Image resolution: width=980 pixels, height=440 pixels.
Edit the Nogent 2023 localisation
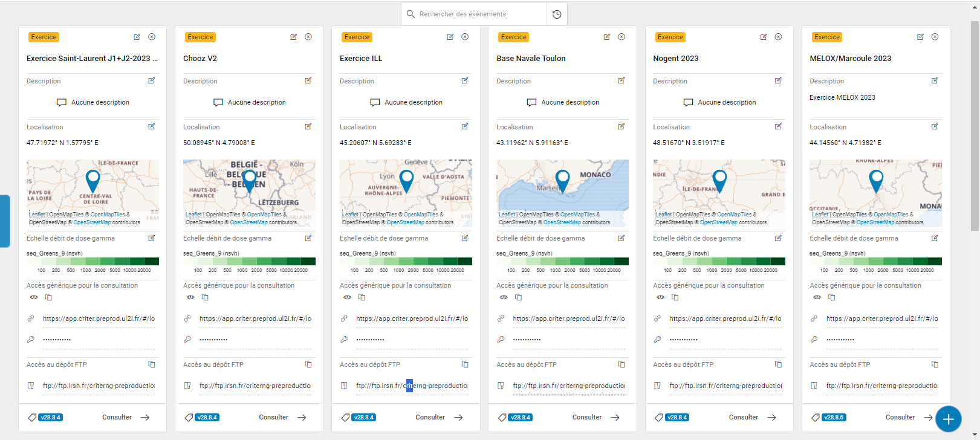point(778,126)
